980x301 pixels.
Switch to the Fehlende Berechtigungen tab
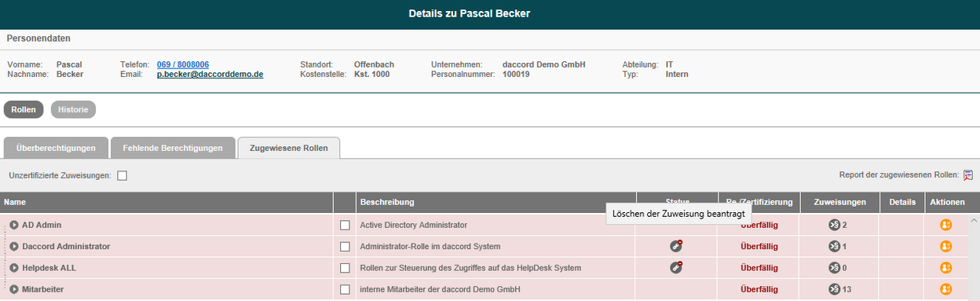[x=173, y=148]
